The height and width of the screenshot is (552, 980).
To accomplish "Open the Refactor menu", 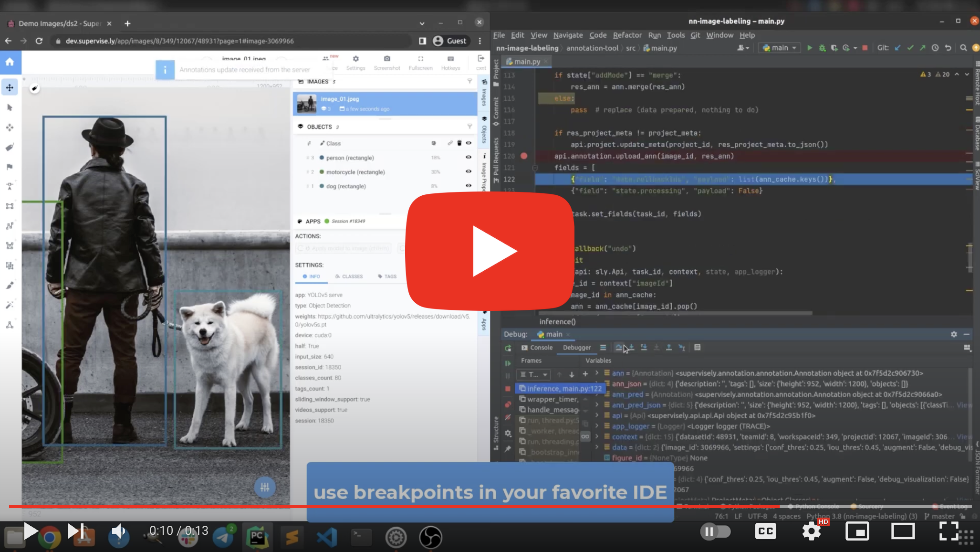I will (x=627, y=35).
